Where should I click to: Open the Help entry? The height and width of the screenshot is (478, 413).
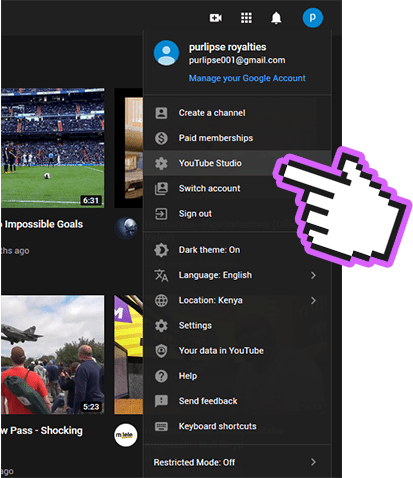(x=237, y=376)
